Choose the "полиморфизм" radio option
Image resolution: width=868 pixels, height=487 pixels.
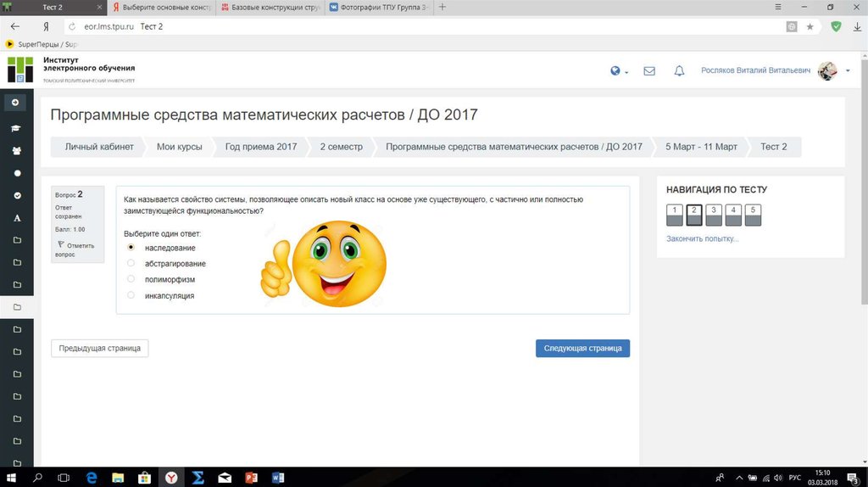(x=131, y=279)
